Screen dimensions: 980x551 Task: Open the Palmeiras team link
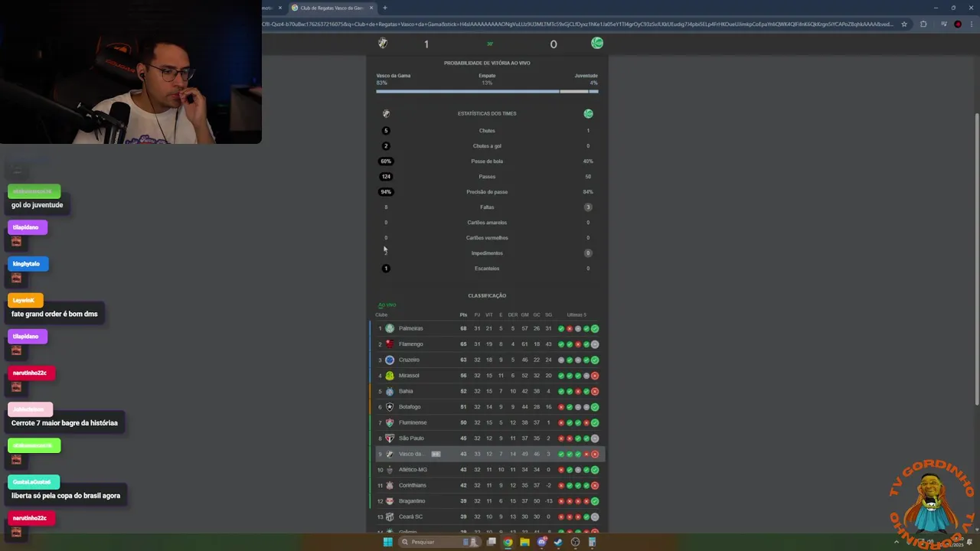pos(410,328)
